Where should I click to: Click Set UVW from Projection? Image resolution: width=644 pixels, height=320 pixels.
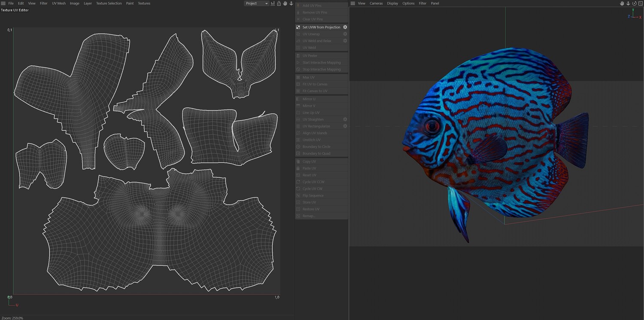(x=321, y=27)
